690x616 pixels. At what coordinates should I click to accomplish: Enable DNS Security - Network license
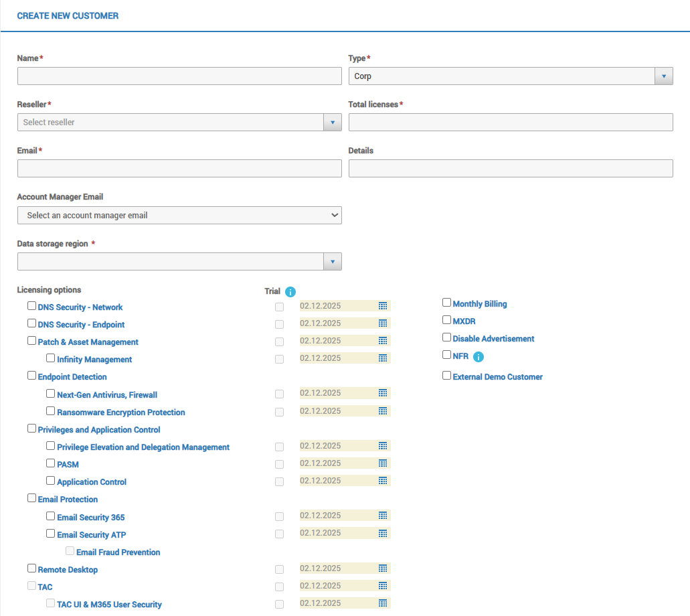point(31,305)
